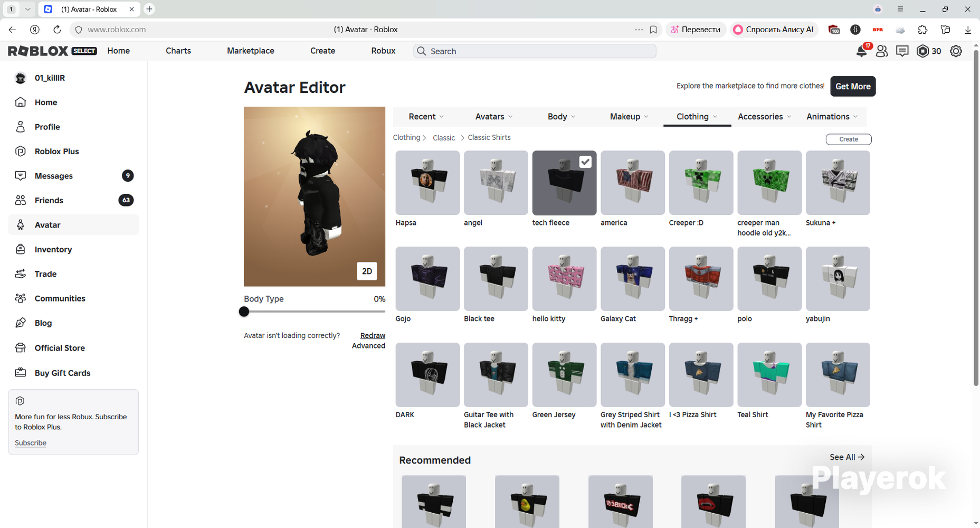980x528 pixels.
Task: Select the Creeper :D shirt thumbnail
Action: pyautogui.click(x=701, y=183)
